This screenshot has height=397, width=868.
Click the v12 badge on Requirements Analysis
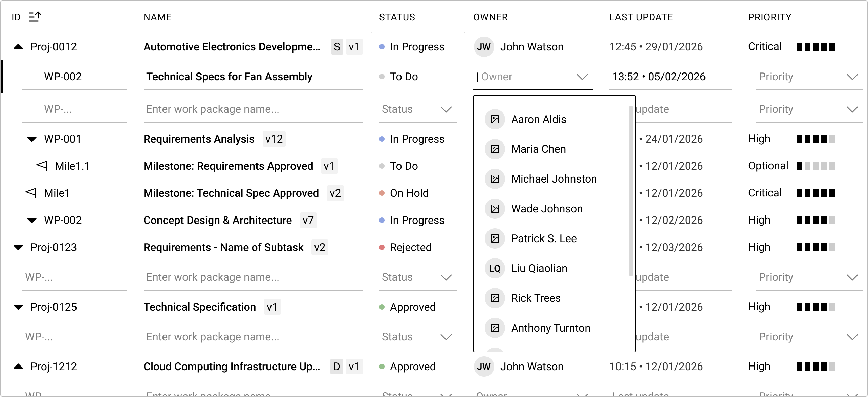(274, 139)
